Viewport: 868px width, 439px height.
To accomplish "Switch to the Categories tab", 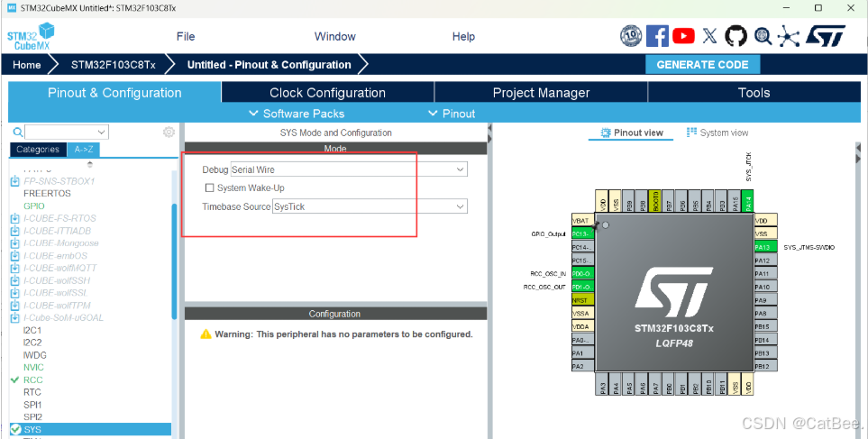I will 38,150.
